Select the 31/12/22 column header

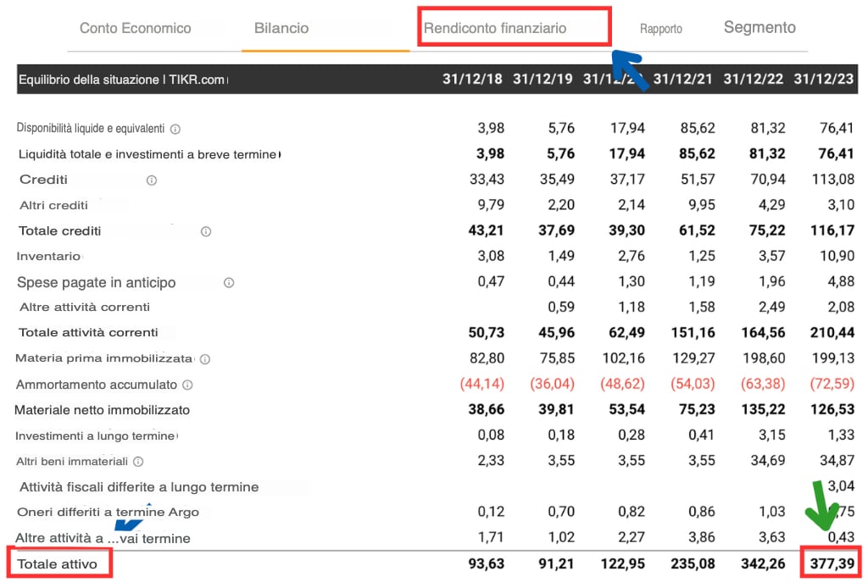[754, 79]
